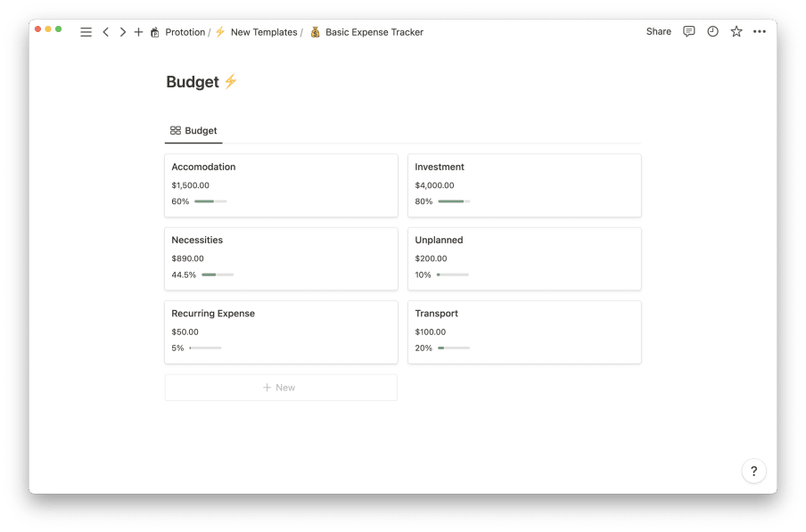Click the lightning emoji in Budget title
806x532 pixels.
(231, 81)
